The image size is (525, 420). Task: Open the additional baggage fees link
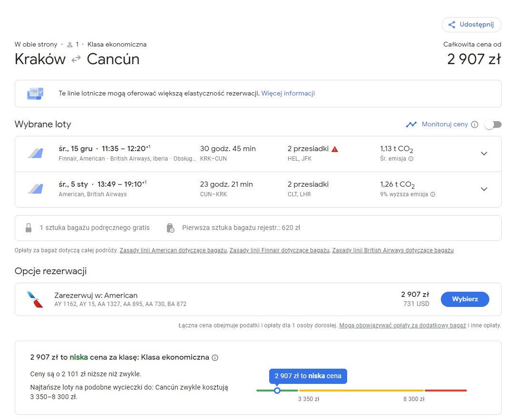click(x=402, y=325)
